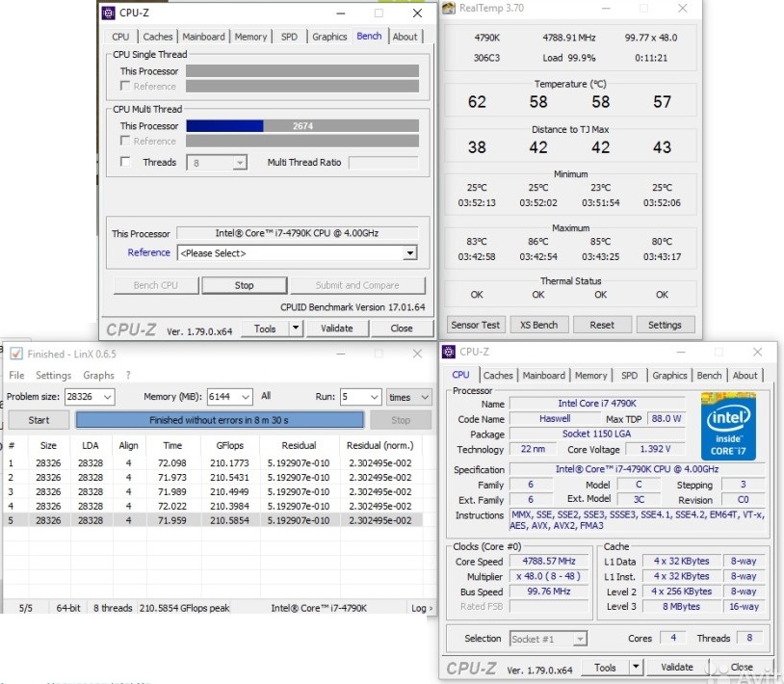
Task: Open Caches tab in lower CPU-Z window
Action: tap(498, 376)
